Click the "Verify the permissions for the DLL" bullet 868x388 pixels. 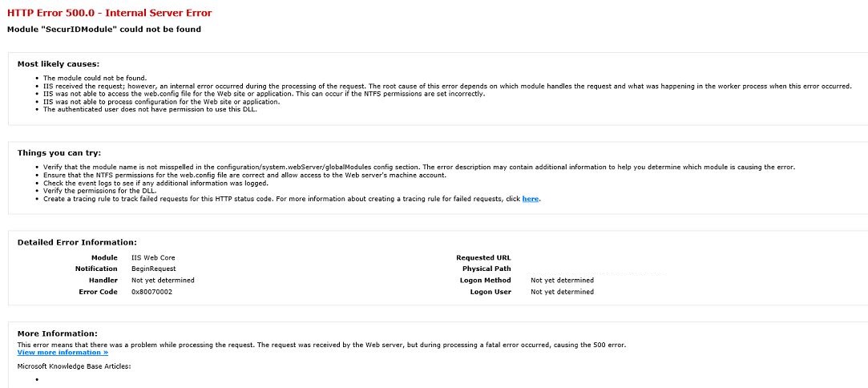pos(99,190)
